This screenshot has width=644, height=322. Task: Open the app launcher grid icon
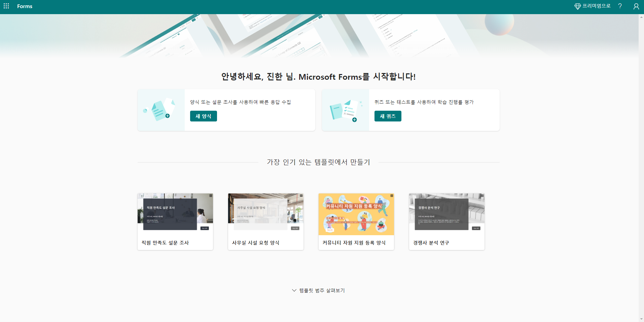click(x=6, y=6)
